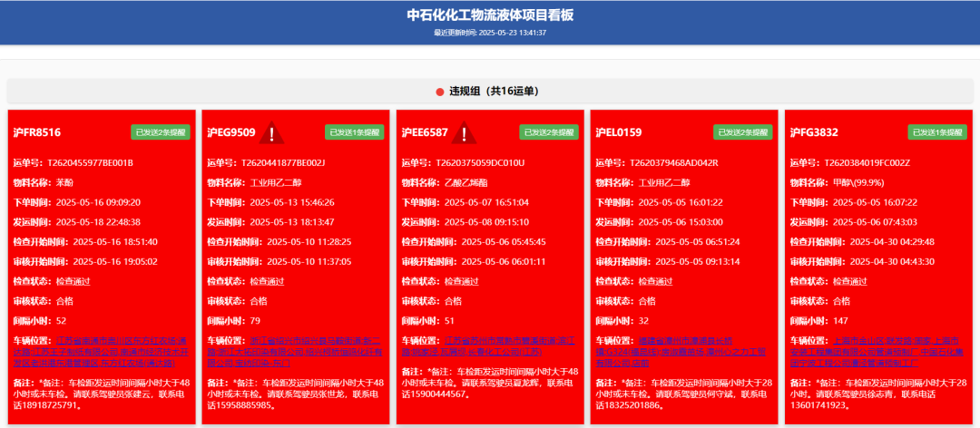The height and width of the screenshot is (428, 980).
Task: Click the reminder badge on 沪FR8516 card
Action: tap(161, 132)
